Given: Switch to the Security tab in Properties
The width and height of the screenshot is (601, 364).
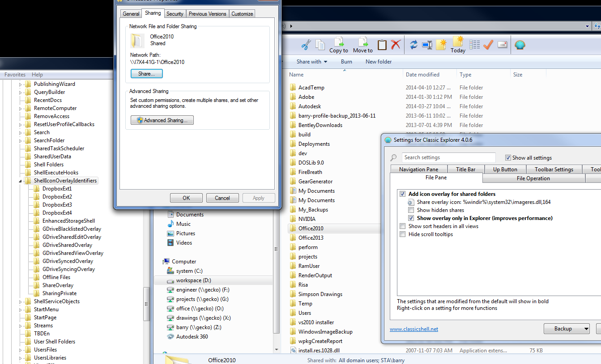Looking at the screenshot, I should (x=175, y=14).
